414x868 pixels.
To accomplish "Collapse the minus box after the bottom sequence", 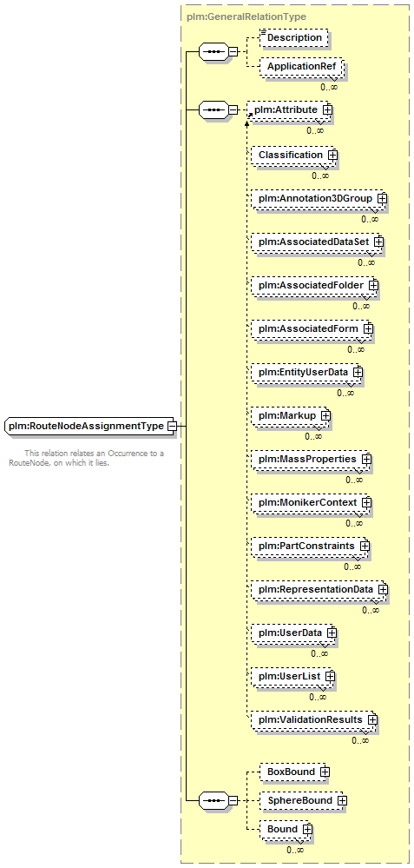I will [233, 800].
